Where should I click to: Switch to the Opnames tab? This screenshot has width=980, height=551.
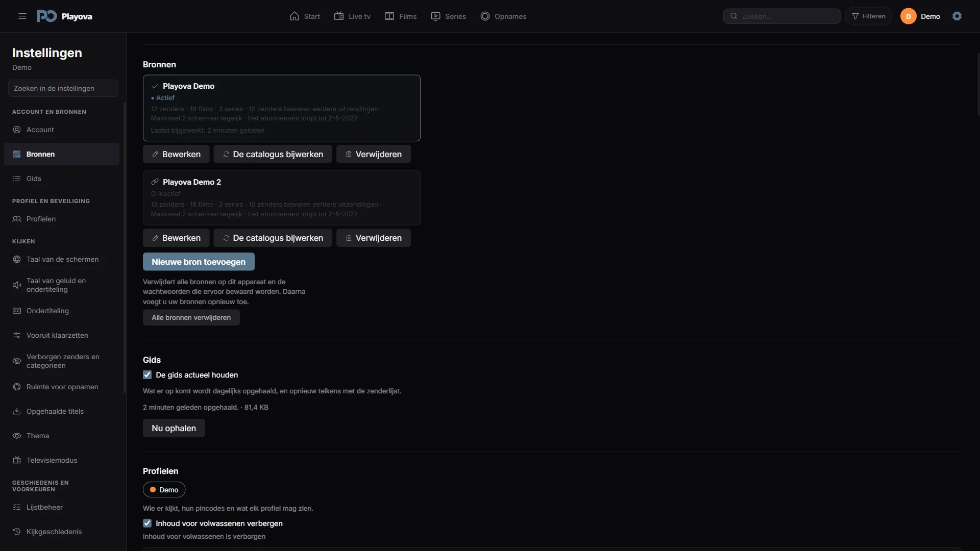pyautogui.click(x=503, y=16)
